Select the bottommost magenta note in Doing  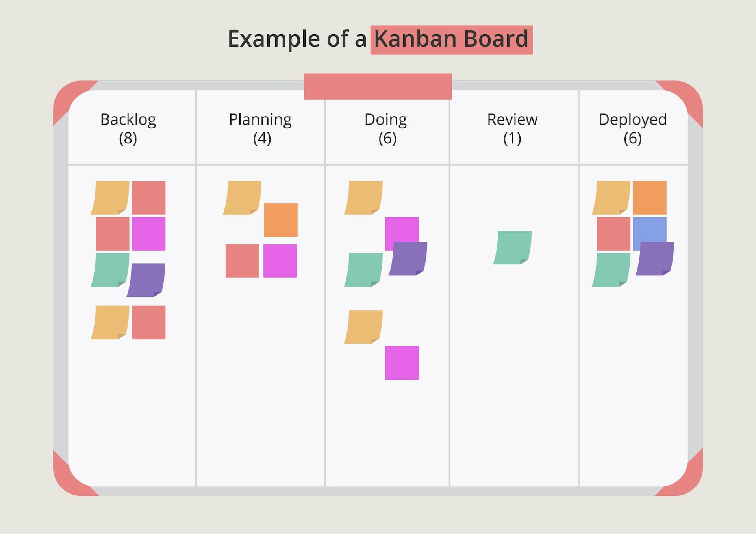402,363
